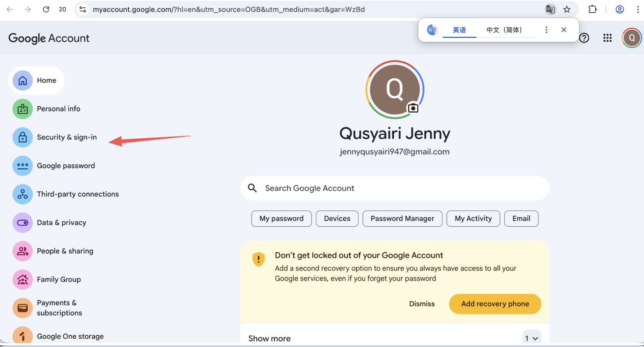Switch to the 中文（简体） tab
The image size is (644, 347).
tap(504, 30)
